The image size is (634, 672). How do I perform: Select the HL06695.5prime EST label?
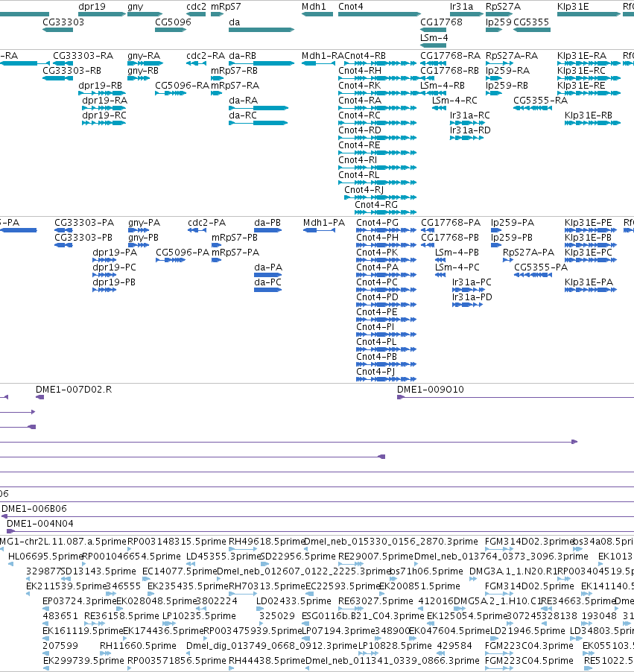coord(45,557)
